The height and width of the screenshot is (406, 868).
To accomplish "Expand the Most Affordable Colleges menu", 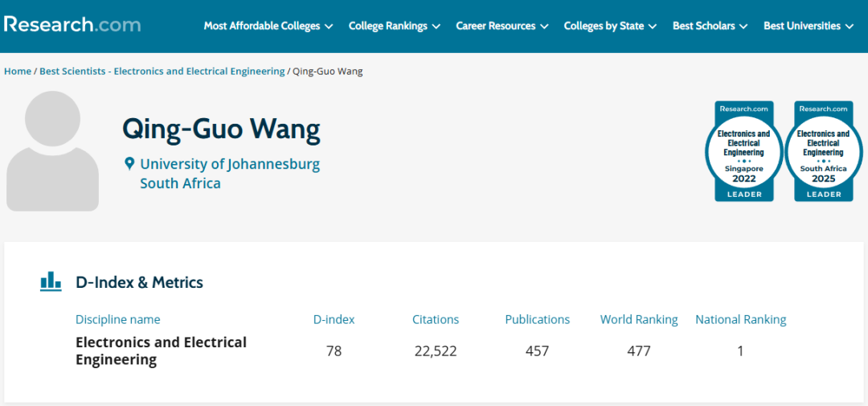I will coord(268,26).
